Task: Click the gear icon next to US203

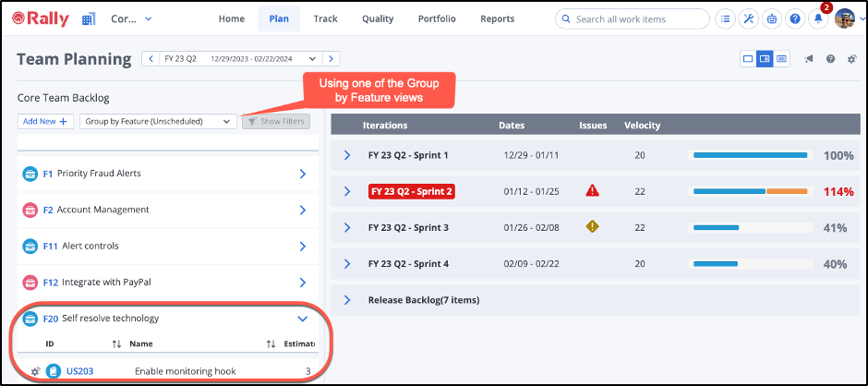Action: 35,371
